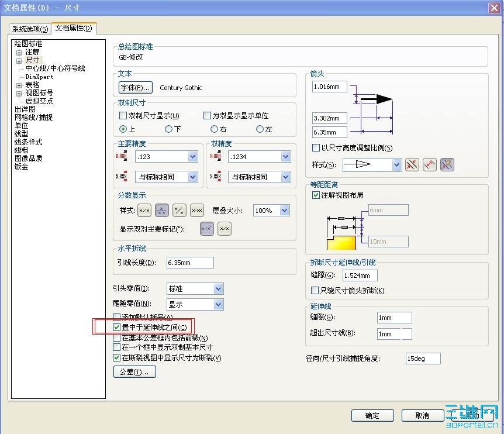Enable 以尺寸高度调整比例 checkbox
The width and height of the screenshot is (504, 434).
[x=316, y=147]
